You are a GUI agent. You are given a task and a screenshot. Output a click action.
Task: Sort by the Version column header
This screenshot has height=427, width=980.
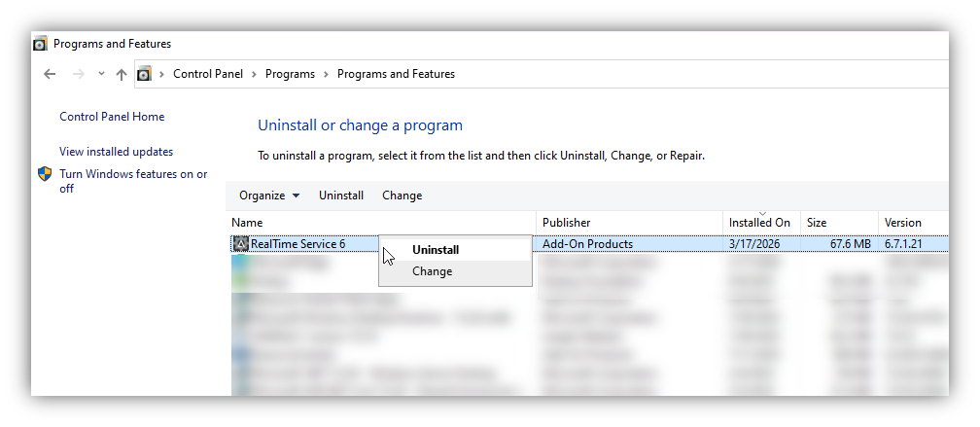pyautogui.click(x=913, y=223)
